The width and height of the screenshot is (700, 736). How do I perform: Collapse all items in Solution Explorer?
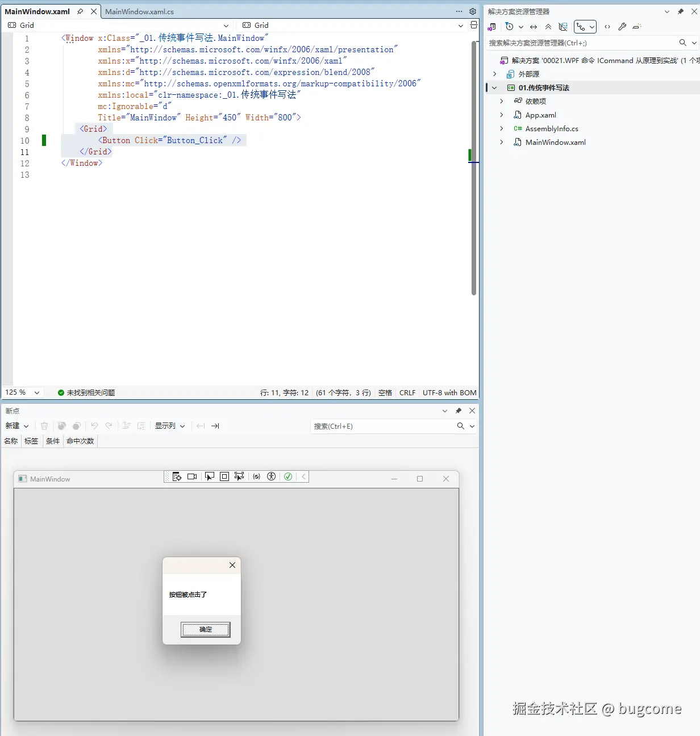tap(548, 27)
